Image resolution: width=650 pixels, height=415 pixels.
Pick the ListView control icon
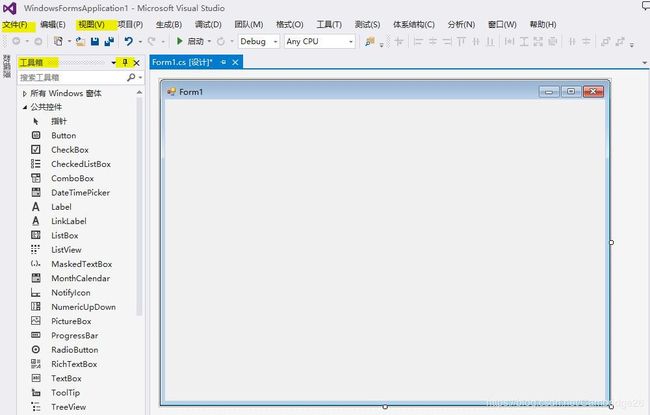36,250
